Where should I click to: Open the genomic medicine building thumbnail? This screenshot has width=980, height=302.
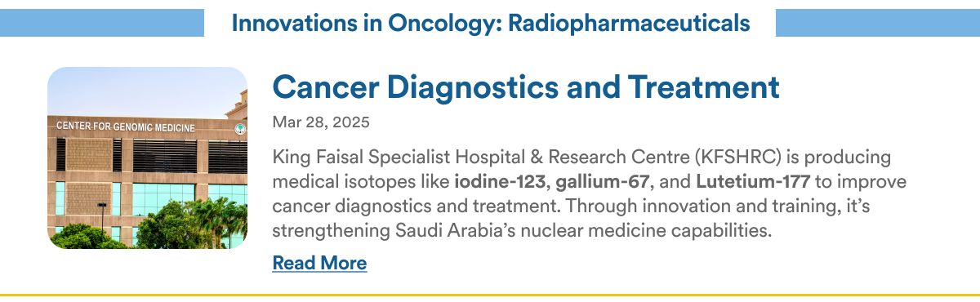click(x=147, y=158)
